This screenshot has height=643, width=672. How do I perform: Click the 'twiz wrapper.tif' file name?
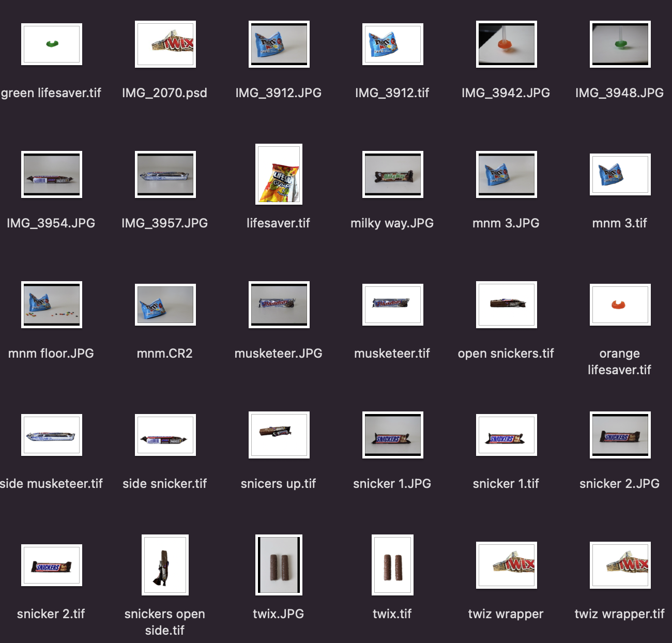[620, 614]
